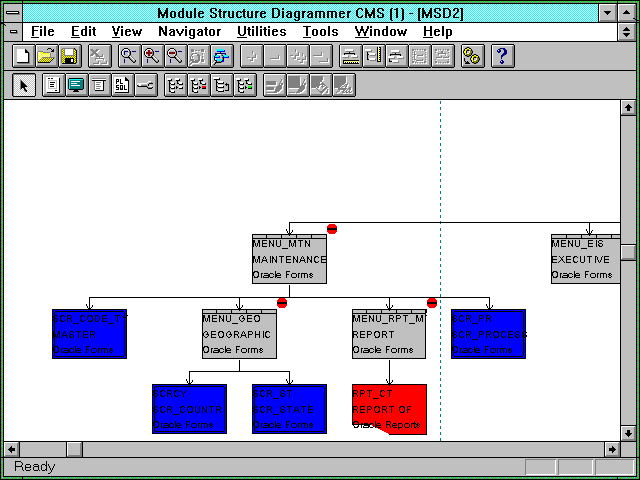Open a file with the folder icon
The image size is (640, 480).
(46, 56)
